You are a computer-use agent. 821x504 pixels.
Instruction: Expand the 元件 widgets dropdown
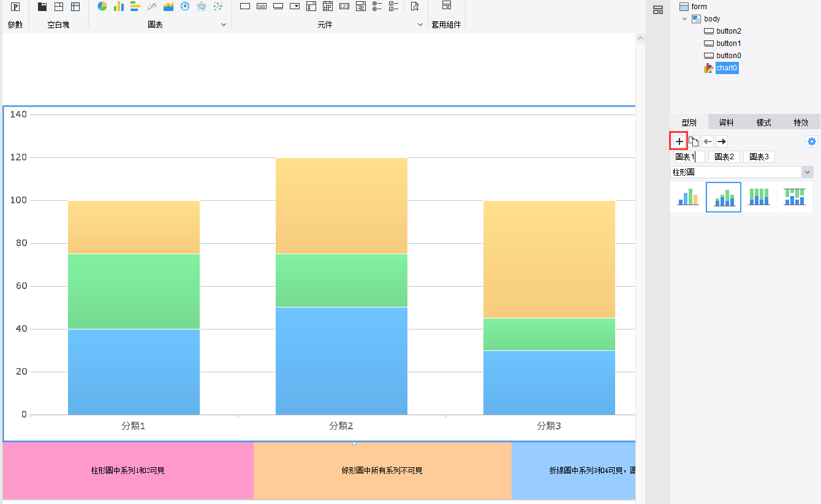[x=420, y=25]
